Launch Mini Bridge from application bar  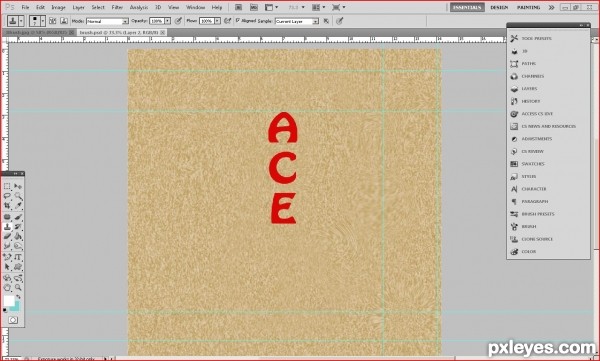tap(254, 7)
